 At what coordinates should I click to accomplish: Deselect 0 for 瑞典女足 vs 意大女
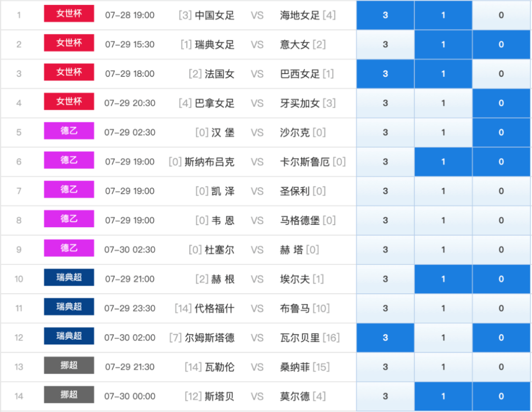[x=501, y=44]
